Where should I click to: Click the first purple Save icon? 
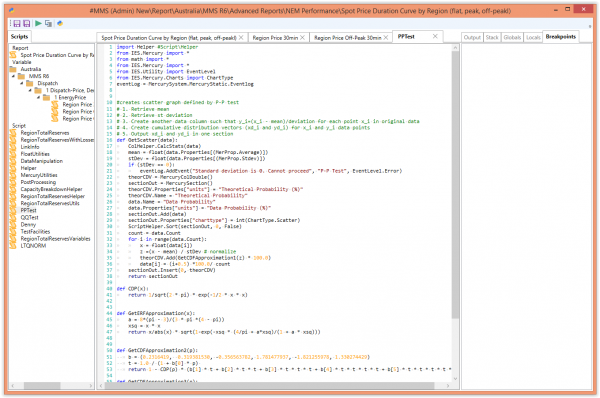(x=17, y=23)
